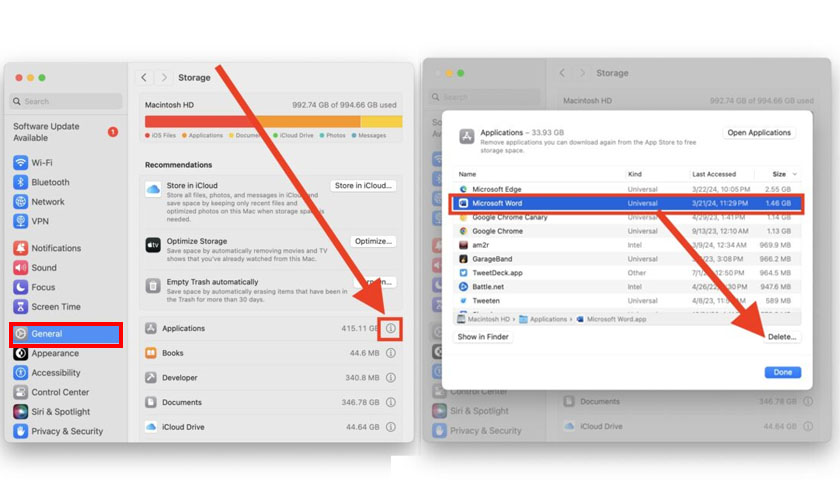840x500 pixels.
Task: Open info icon for iCloud Drive row
Action: [391, 427]
